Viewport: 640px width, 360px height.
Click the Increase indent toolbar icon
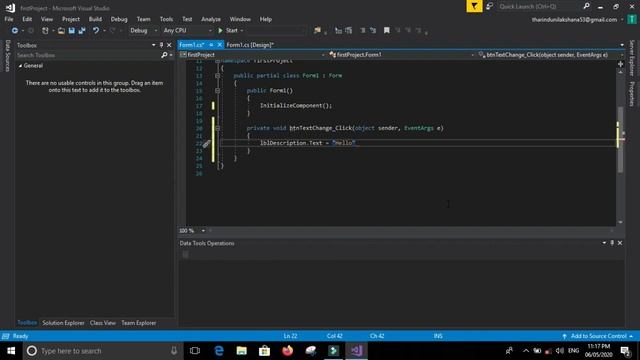point(373,31)
